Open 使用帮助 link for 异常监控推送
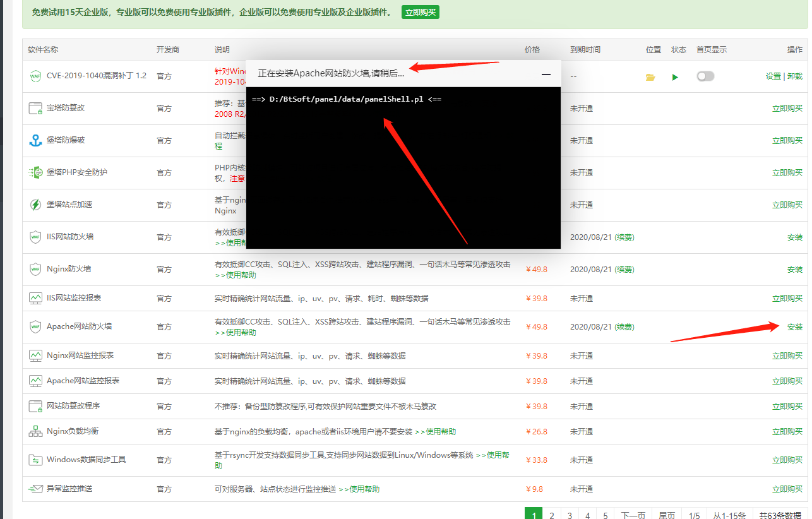The height and width of the screenshot is (519, 812). (359, 489)
